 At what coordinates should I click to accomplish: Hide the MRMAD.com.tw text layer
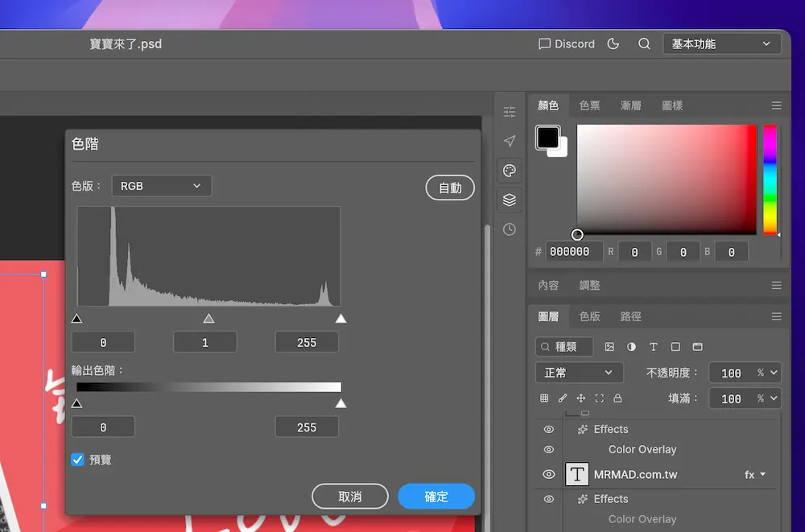click(549, 475)
